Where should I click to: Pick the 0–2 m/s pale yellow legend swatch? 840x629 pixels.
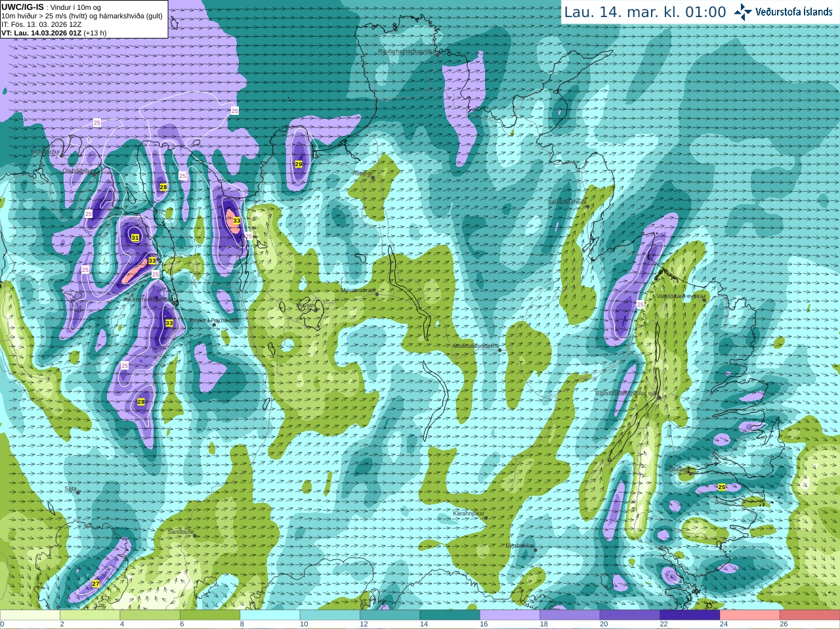(x=30, y=615)
